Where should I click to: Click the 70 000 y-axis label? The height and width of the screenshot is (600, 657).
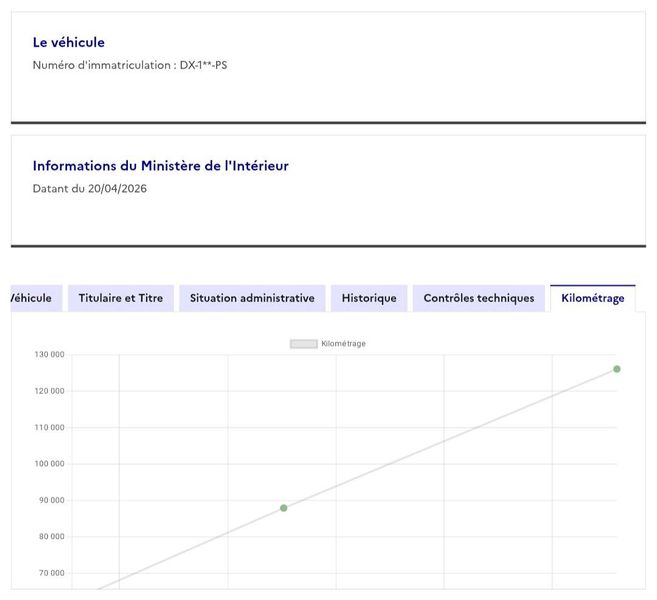pos(52,573)
